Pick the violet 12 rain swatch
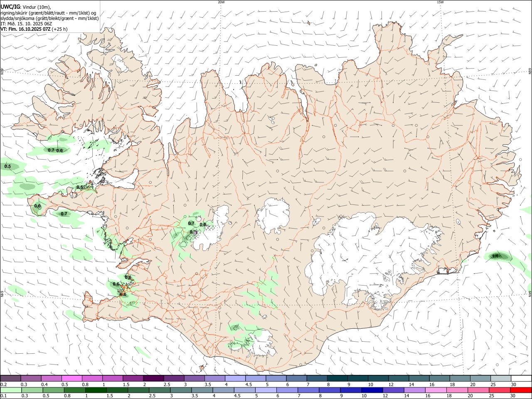The image size is (532, 399). point(393,390)
